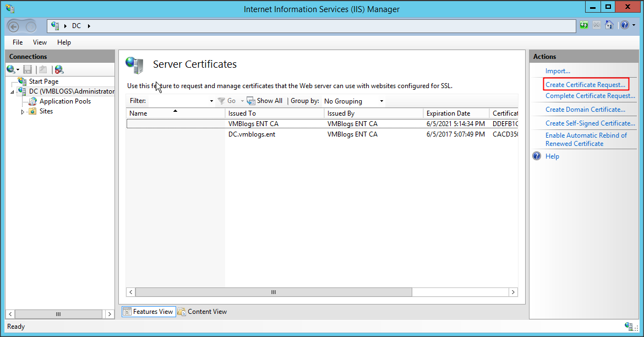This screenshot has height=337, width=644.
Task: Click the certificate list horizontal scrollbar
Action: click(272, 292)
